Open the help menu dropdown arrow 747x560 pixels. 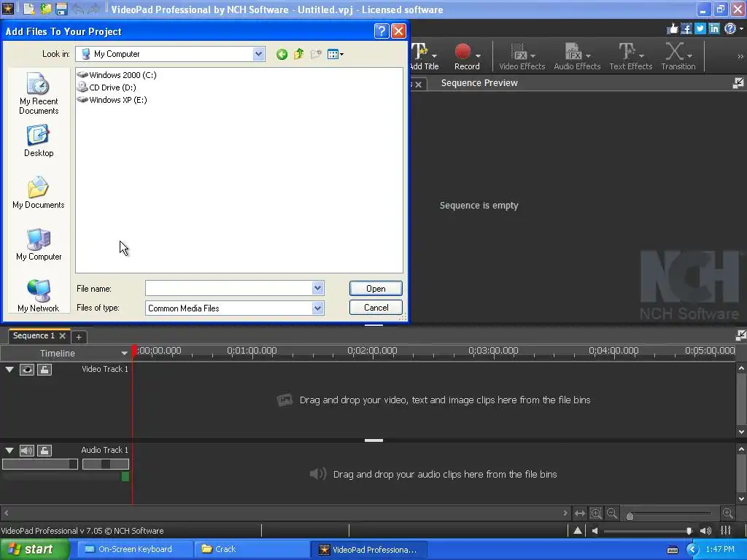click(741, 29)
